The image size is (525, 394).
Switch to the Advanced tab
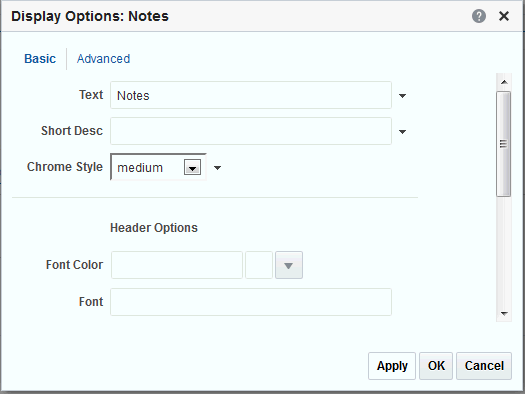pyautogui.click(x=103, y=59)
